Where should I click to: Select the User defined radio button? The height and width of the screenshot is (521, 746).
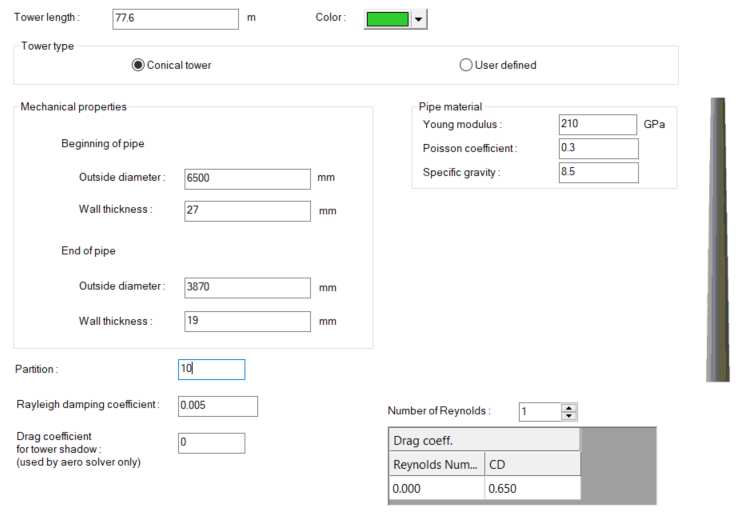[x=466, y=65]
